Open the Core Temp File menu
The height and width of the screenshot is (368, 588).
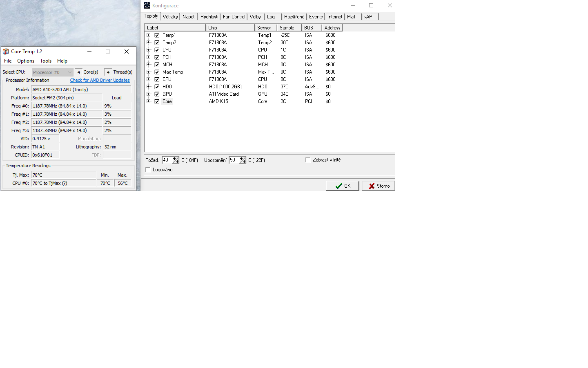8,61
